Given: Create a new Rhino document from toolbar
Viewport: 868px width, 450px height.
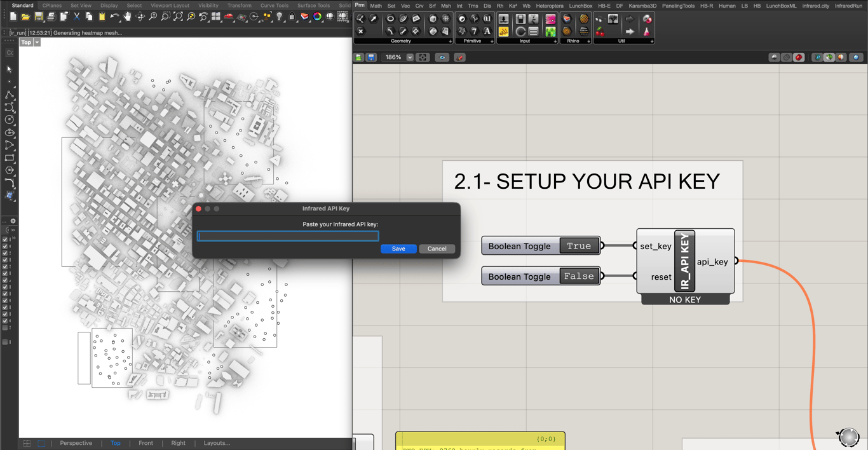Looking at the screenshot, I should [x=13, y=17].
